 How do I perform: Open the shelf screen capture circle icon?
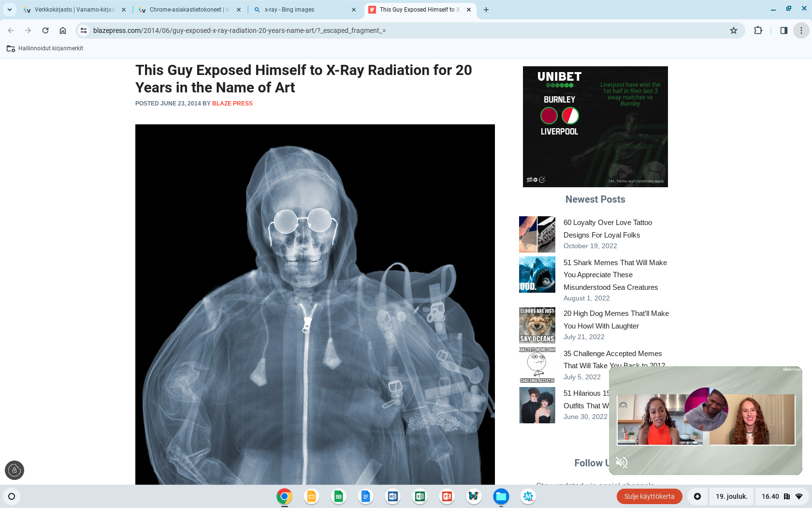697,496
